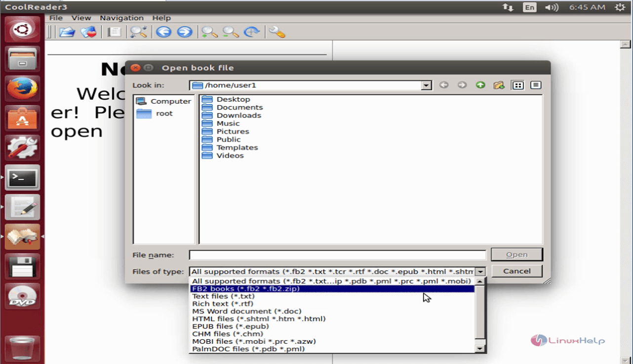Open Ubuntu Software Center in launcher
The width and height of the screenshot is (633, 364).
point(22,119)
